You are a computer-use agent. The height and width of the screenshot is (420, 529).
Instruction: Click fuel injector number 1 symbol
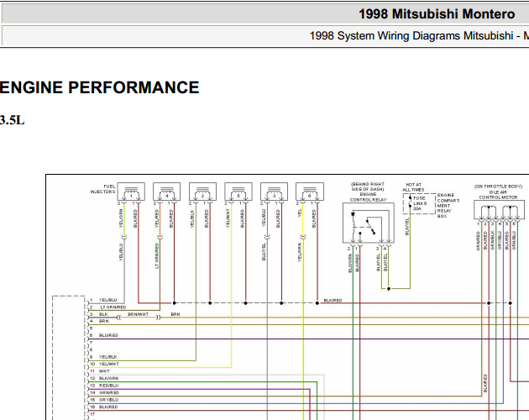(x=131, y=192)
